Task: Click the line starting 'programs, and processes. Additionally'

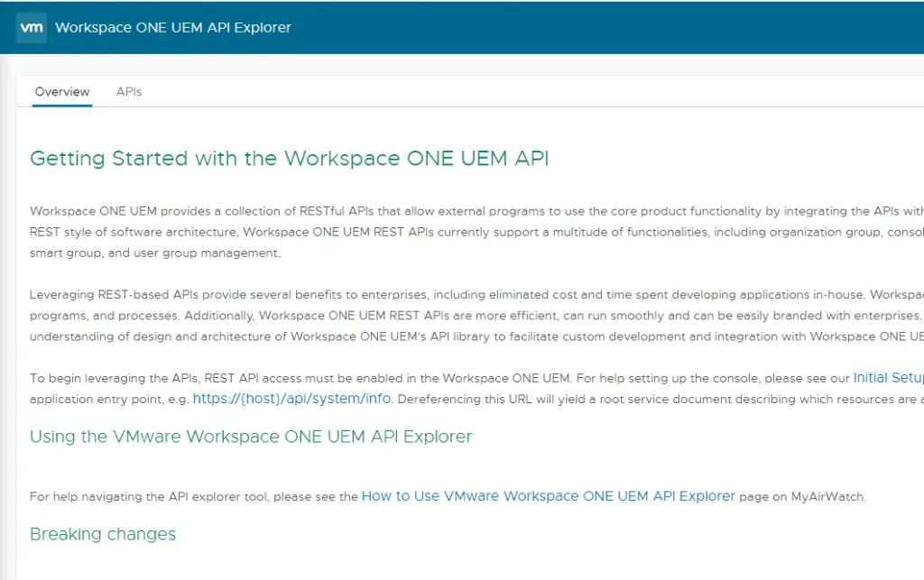Action: tap(476, 316)
